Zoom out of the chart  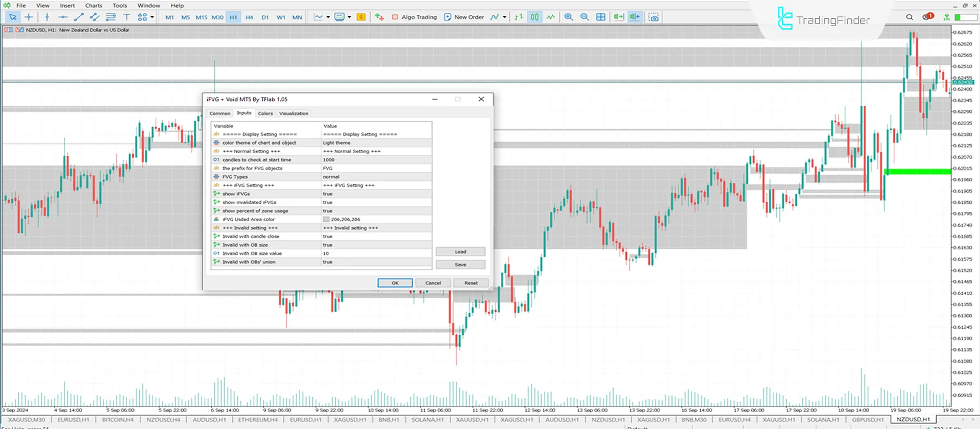[x=584, y=17]
